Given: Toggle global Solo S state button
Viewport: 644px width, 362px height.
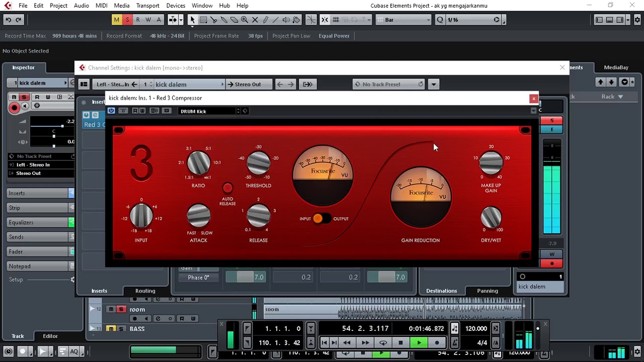Looking at the screenshot, I should tap(127, 20).
